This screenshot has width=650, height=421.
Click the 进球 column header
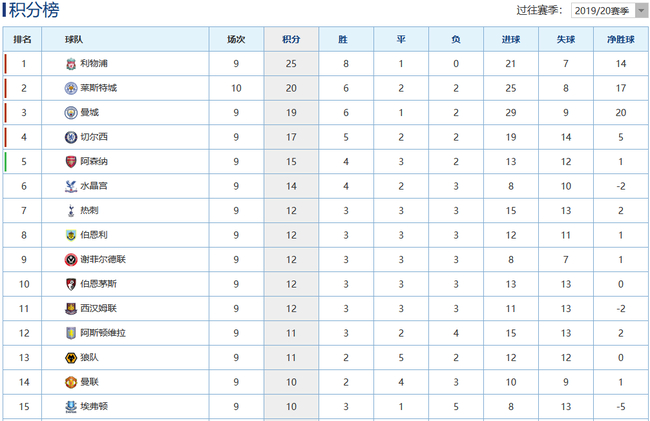coord(510,40)
